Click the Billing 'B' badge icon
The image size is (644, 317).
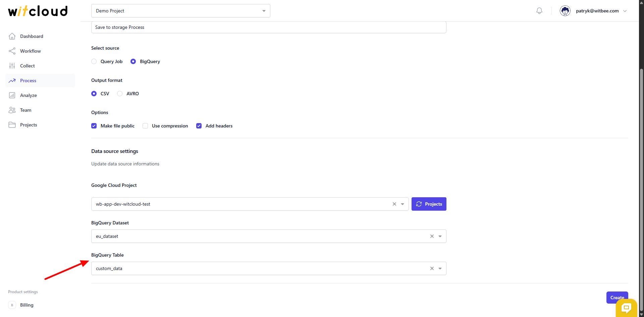[x=12, y=305]
